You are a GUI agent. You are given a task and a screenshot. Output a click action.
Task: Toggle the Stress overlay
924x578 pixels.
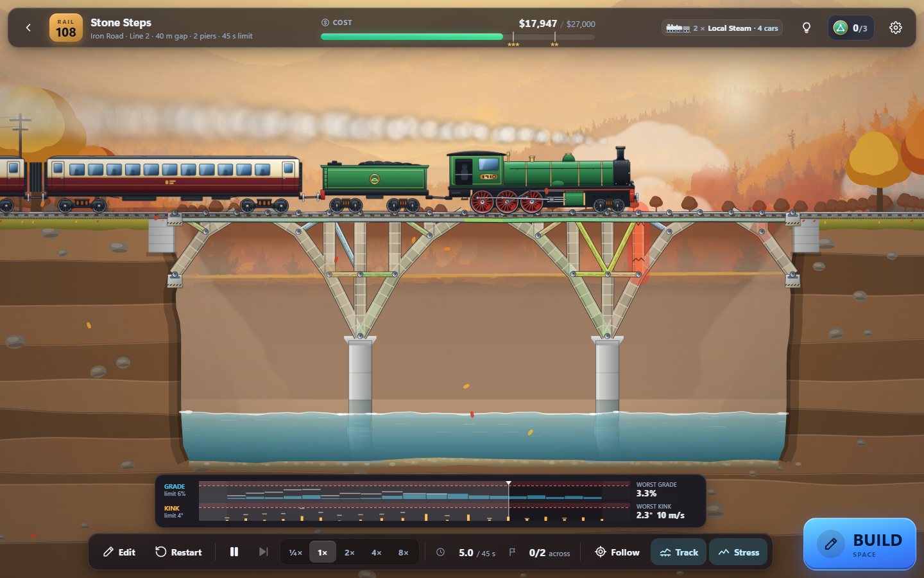739,552
